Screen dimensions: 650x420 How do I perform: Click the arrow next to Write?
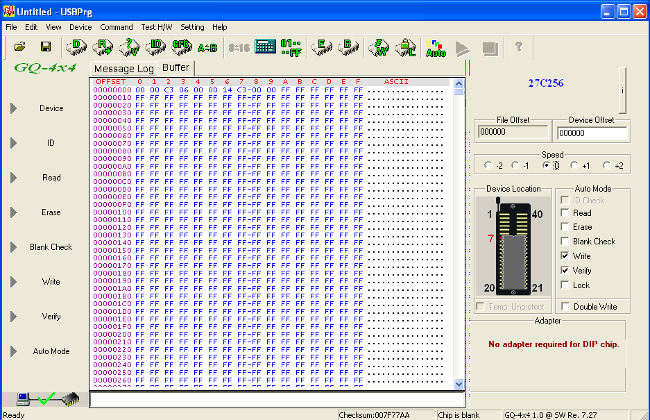coord(14,282)
